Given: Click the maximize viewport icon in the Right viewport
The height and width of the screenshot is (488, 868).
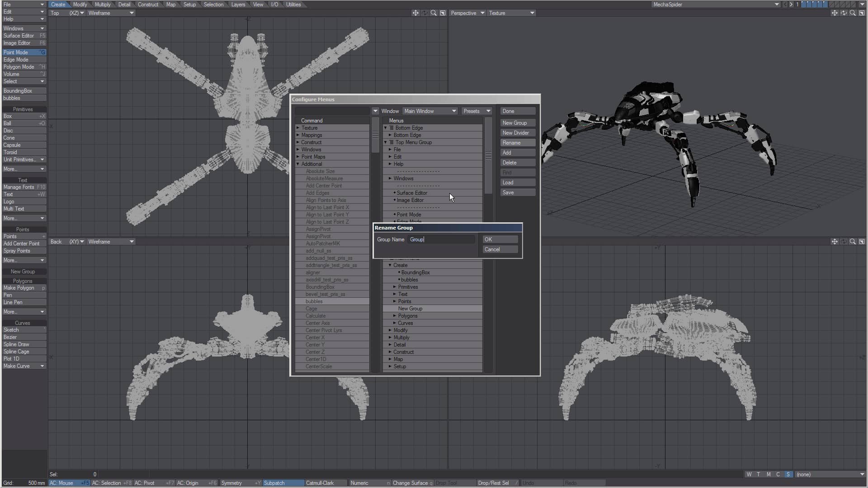Looking at the screenshot, I should click(x=861, y=242).
